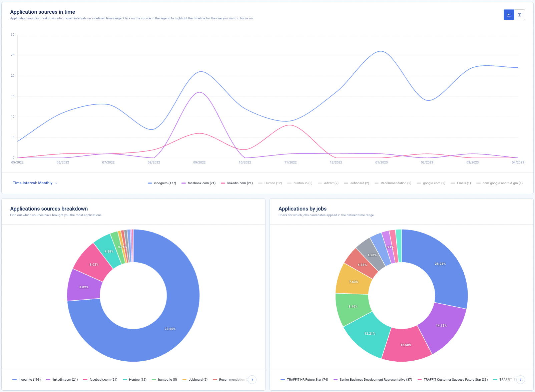Select the 7.63% yellow jobs slice
Screen dimensions: 535x392
[x=354, y=282]
